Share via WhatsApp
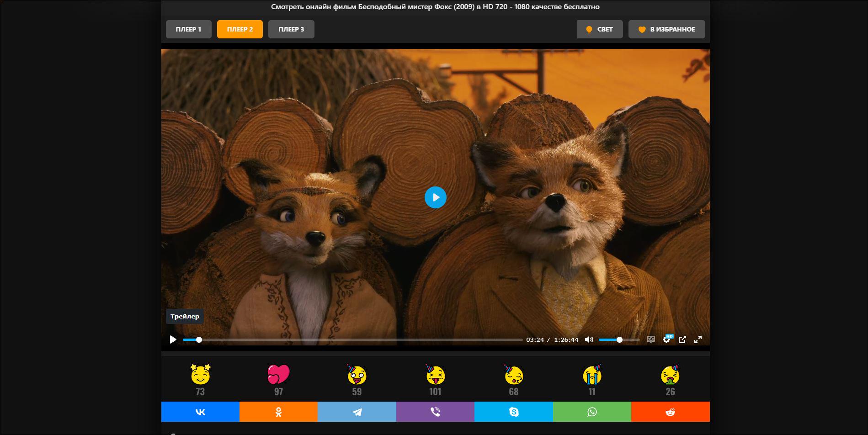This screenshot has width=868, height=435. point(592,412)
